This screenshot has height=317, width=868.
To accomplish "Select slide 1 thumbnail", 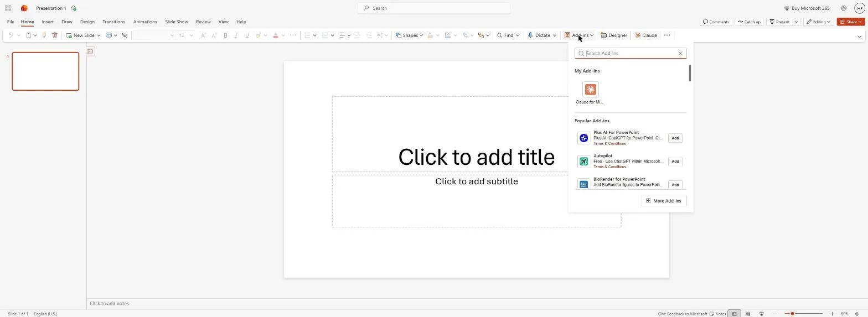I will [45, 71].
